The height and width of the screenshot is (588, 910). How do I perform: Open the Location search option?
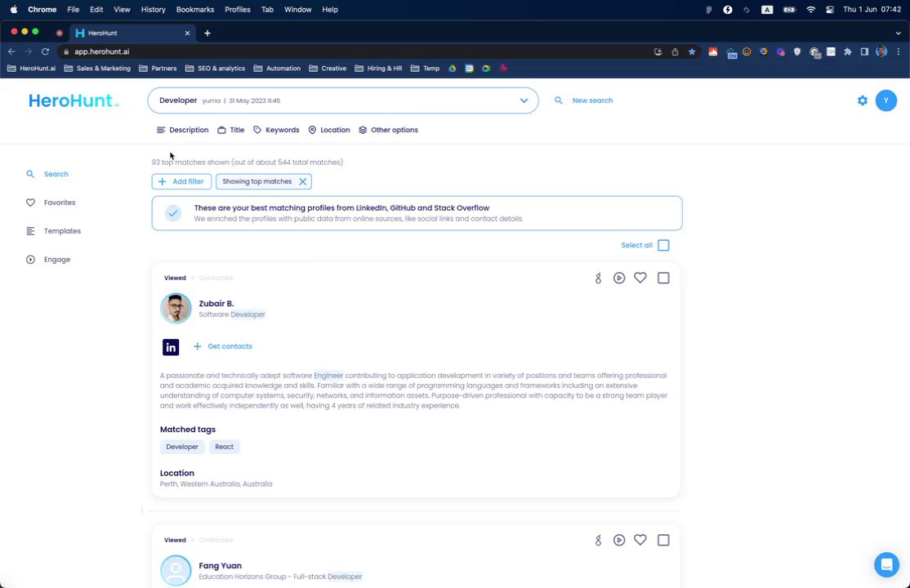pyautogui.click(x=329, y=130)
